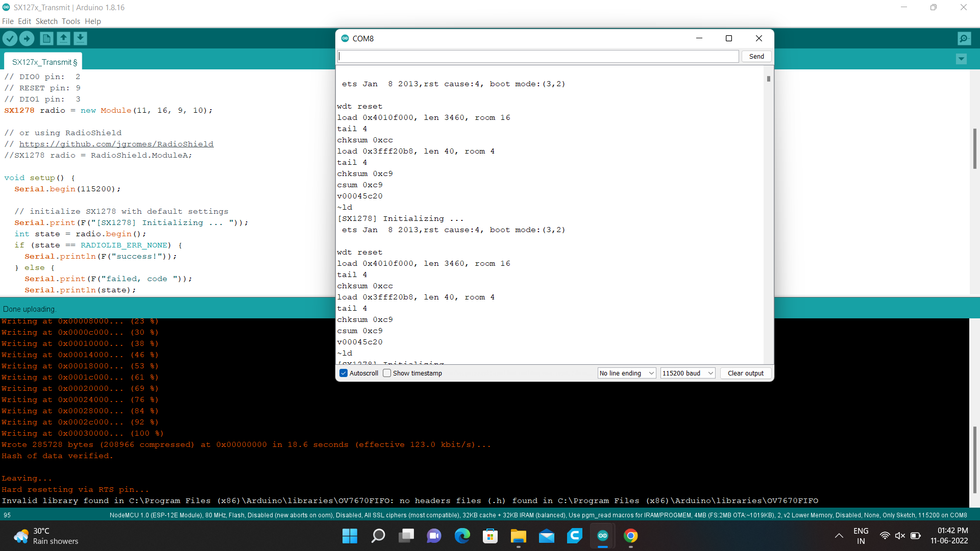
Task: Select the Arduino IDE icon on taskbar
Action: tap(602, 536)
